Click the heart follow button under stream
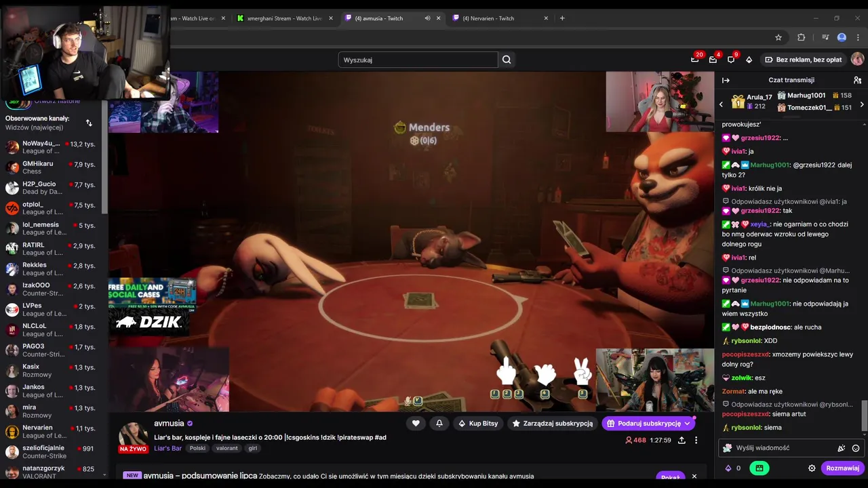 [416, 423]
